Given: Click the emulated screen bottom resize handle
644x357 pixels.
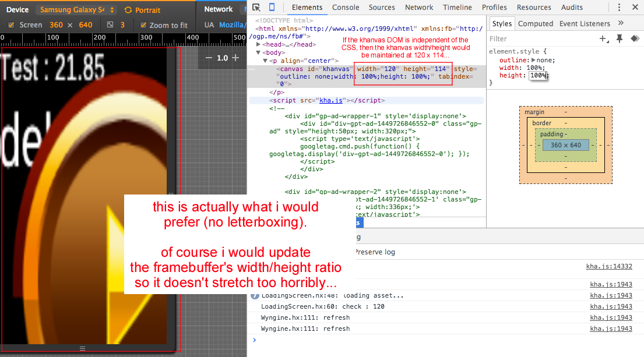Looking at the screenshot, I should tap(83, 348).
